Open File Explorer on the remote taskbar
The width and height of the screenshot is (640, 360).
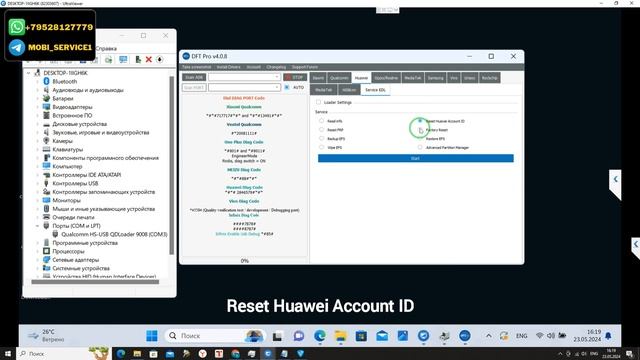[x=340, y=336]
